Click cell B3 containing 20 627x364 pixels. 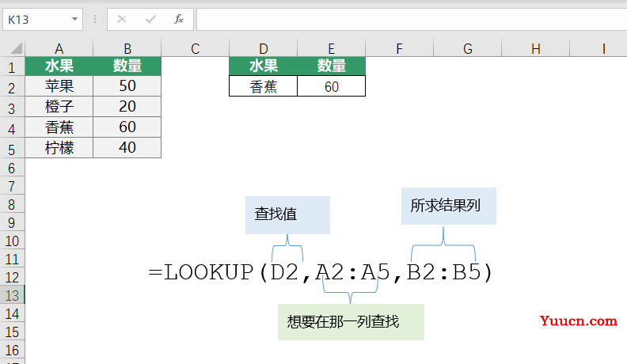coord(127,107)
